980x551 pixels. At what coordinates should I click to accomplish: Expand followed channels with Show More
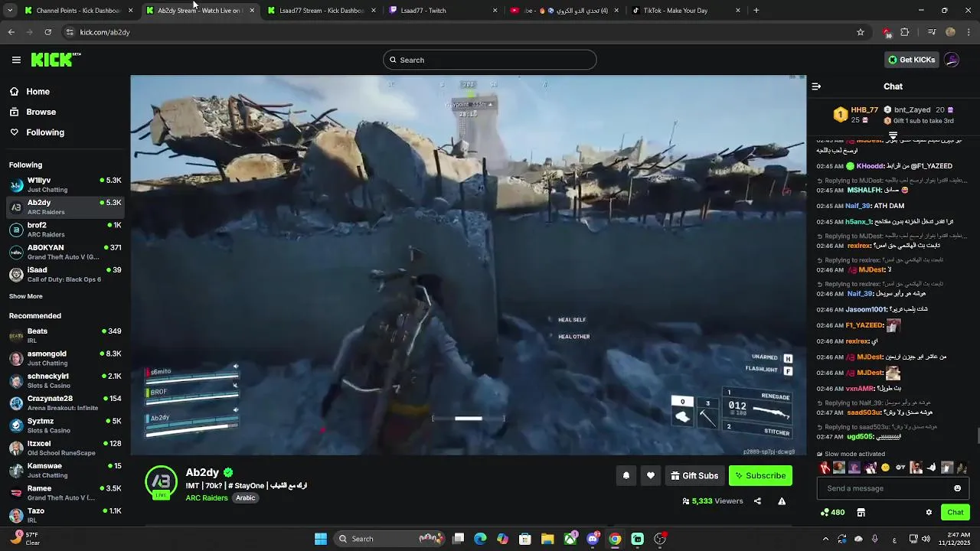(26, 296)
